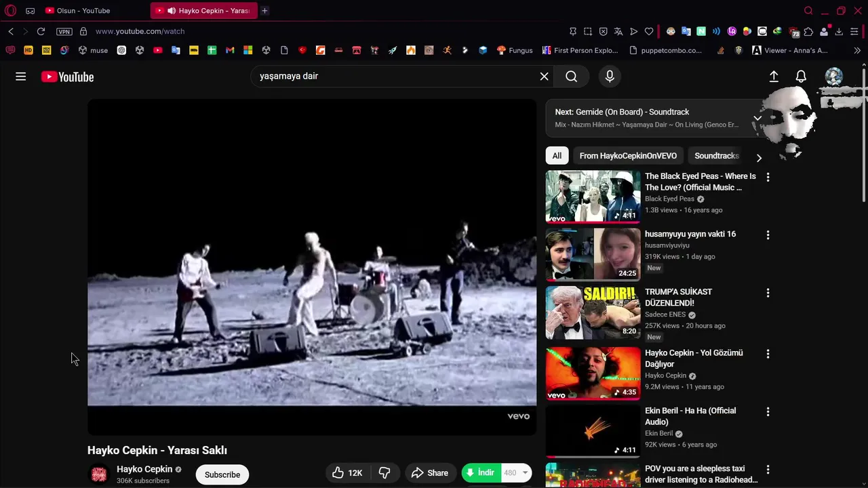This screenshot has height=488, width=868.
Task: Open the YouTube account avatar menu
Action: [833, 77]
